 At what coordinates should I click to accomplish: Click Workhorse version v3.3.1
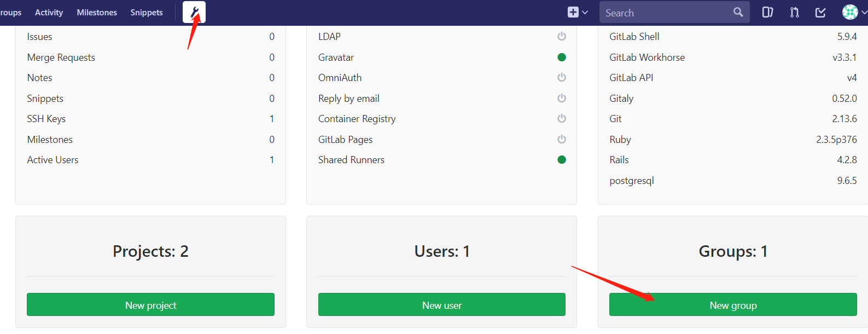click(844, 57)
